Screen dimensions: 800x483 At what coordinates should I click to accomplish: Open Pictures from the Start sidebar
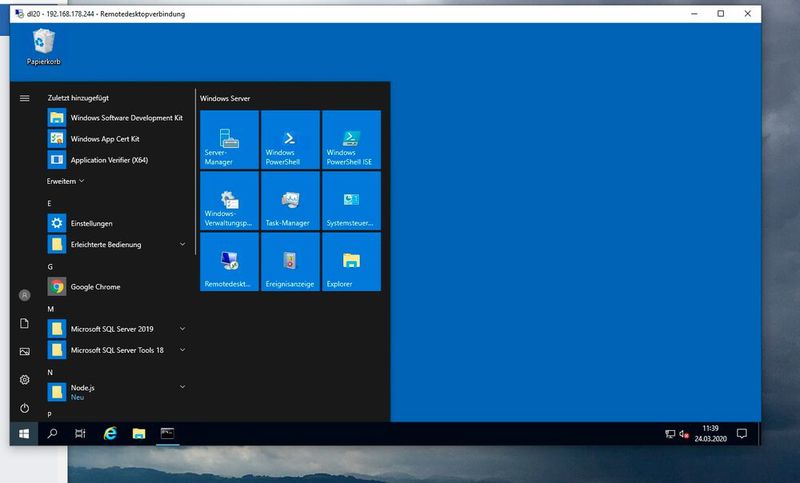pyautogui.click(x=24, y=351)
